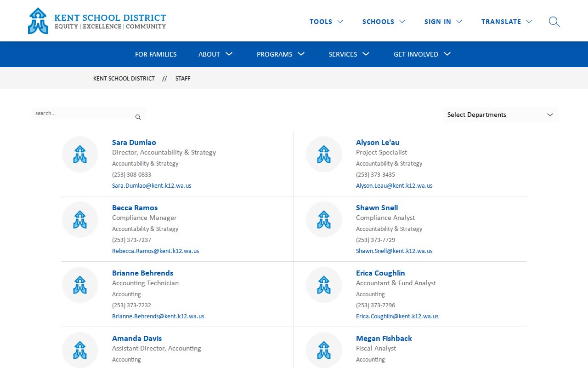The height and width of the screenshot is (368, 588).
Task: Click phone number (253) 373-7296
Action: (375, 305)
